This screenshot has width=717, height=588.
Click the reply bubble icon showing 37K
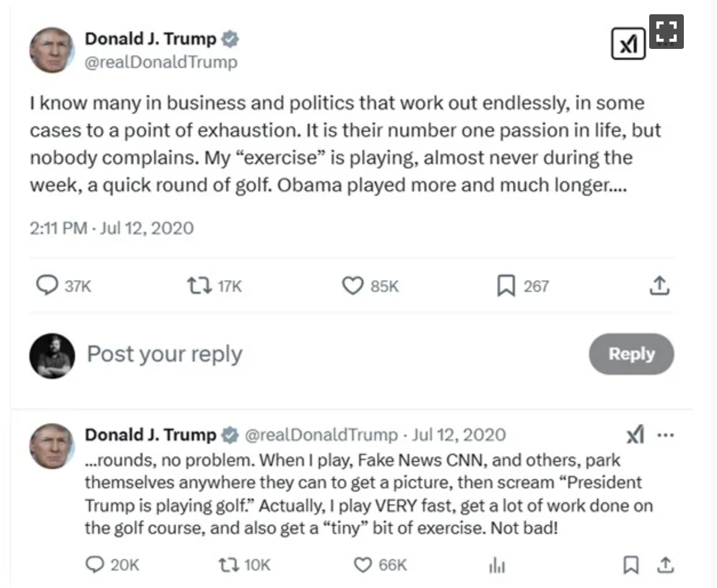click(x=47, y=285)
